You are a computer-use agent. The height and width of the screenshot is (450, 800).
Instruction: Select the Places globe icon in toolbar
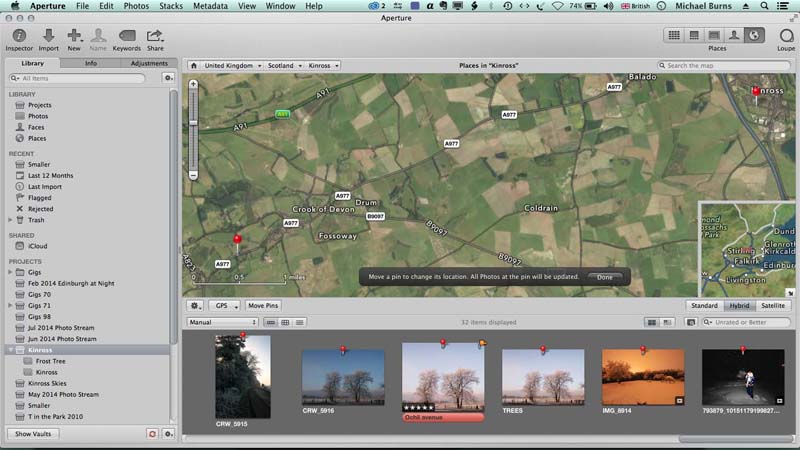754,35
